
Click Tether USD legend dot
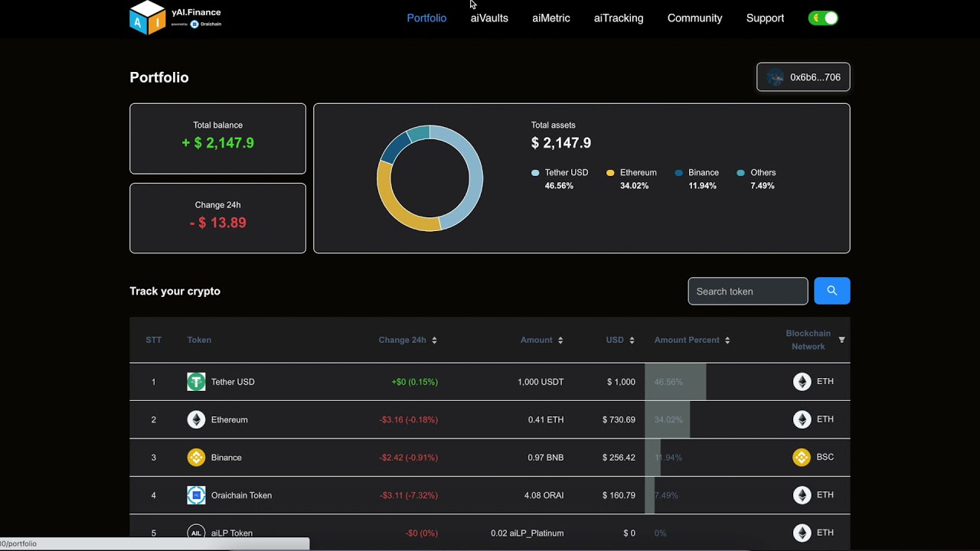pyautogui.click(x=535, y=173)
